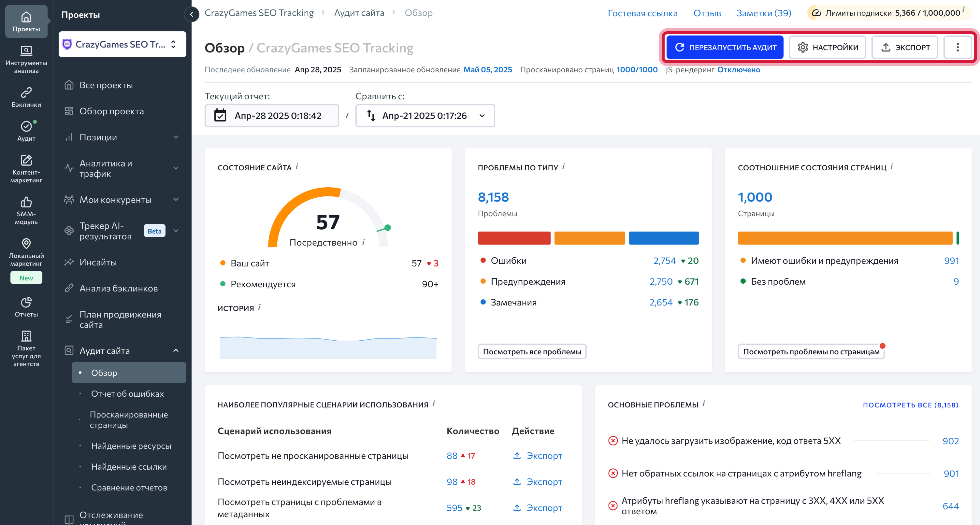Click the Май 05, 2025 scheduled update link

pyautogui.click(x=487, y=70)
